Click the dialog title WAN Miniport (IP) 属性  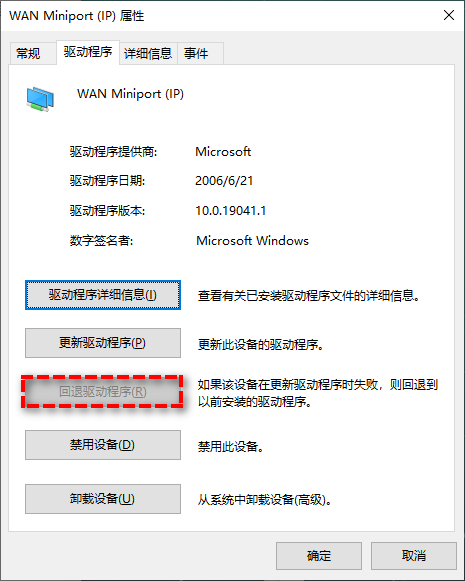(x=77, y=16)
